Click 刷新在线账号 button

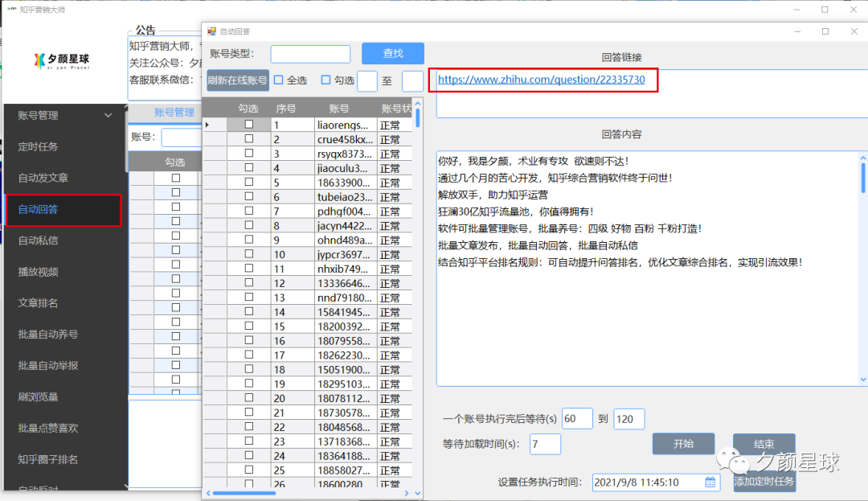coord(237,80)
